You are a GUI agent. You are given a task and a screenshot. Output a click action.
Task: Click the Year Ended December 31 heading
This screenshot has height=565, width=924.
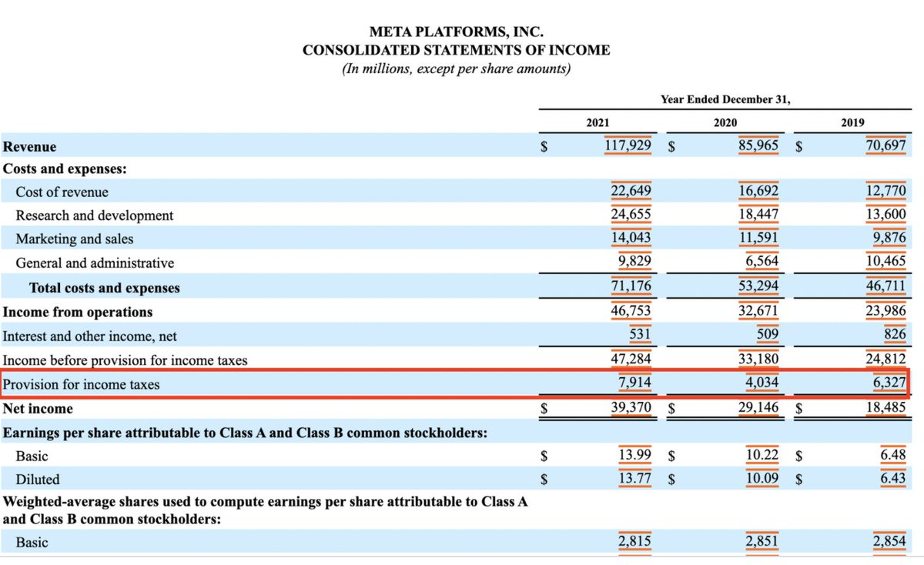725,99
